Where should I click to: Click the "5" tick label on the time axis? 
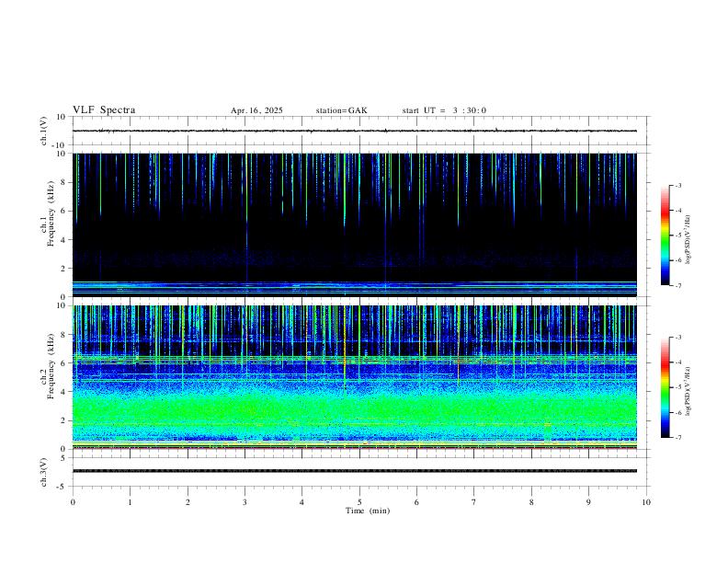(x=359, y=502)
